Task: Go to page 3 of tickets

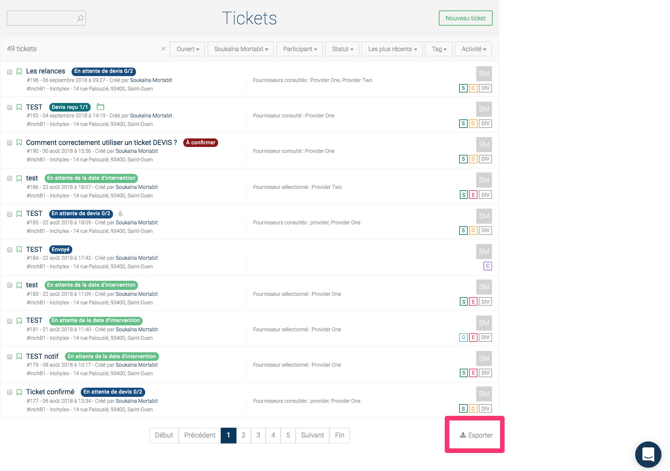Action: click(x=258, y=435)
